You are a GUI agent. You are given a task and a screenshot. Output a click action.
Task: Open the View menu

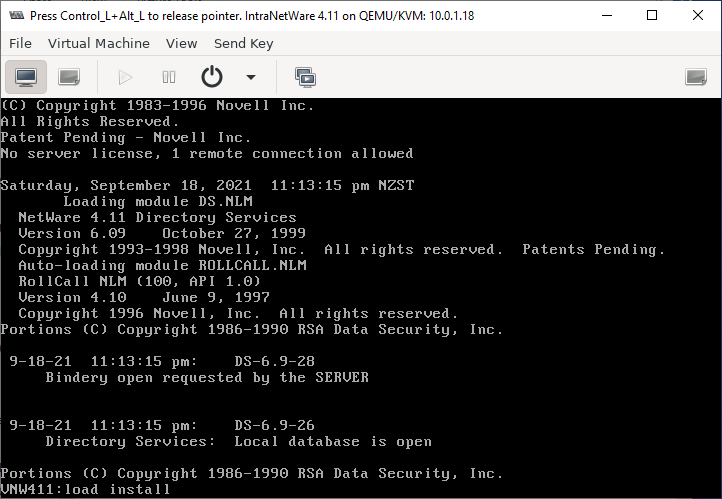click(x=181, y=43)
